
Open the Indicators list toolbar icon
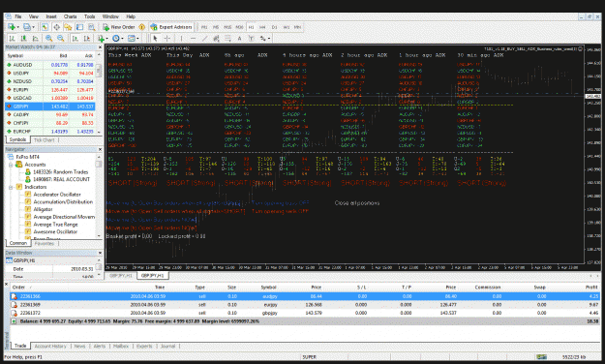(101, 38)
